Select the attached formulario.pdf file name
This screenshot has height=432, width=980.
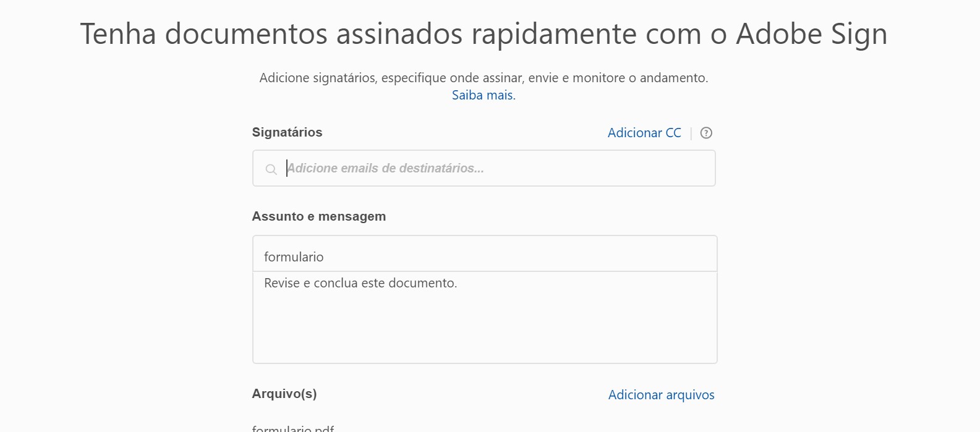pyautogui.click(x=293, y=428)
